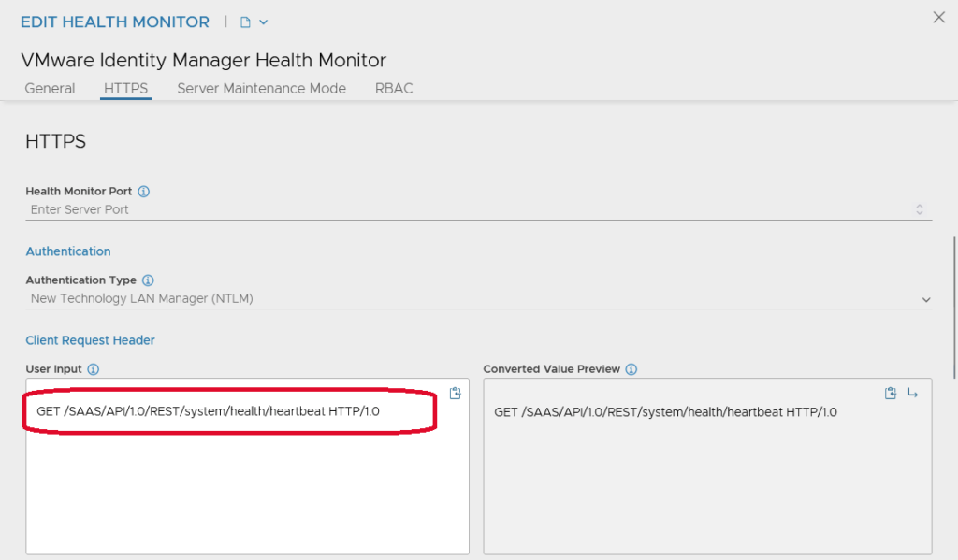The image size is (958, 560).
Task: Click the arrow icon in Converted Value Preview
Action: click(913, 394)
